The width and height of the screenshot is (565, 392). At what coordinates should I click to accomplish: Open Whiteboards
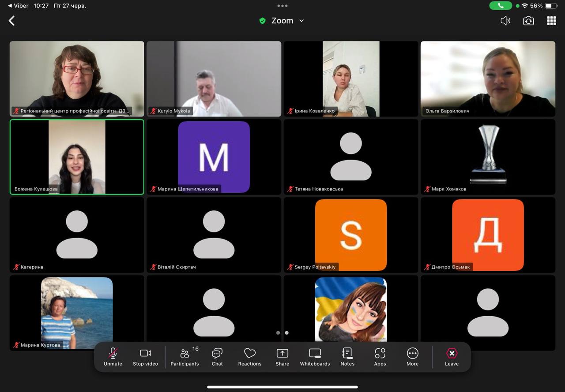[315, 357]
